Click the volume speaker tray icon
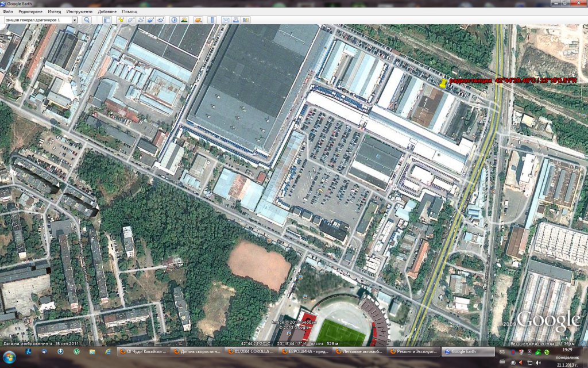This screenshot has width=588, height=368. click(x=539, y=362)
